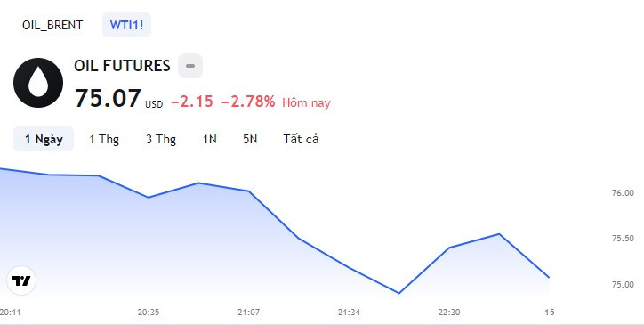Select the 20:35 time axis label
This screenshot has height=325, width=644.
pyautogui.click(x=149, y=313)
